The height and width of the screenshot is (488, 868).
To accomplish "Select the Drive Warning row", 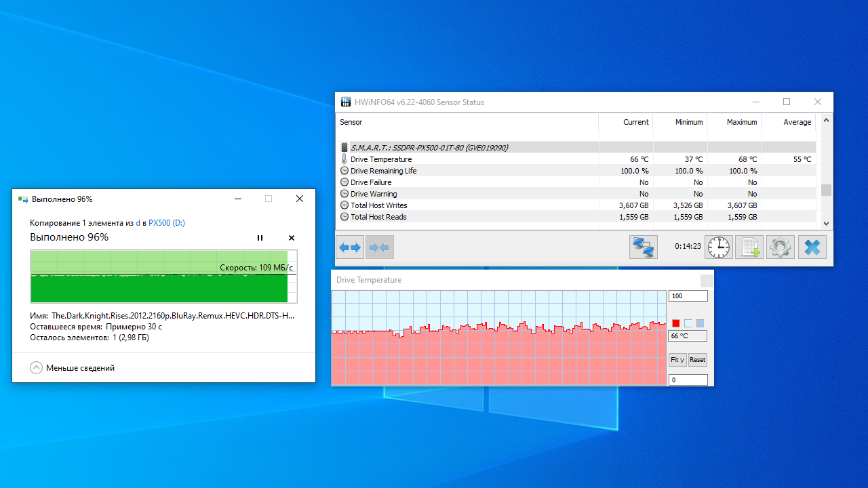I will tap(576, 194).
